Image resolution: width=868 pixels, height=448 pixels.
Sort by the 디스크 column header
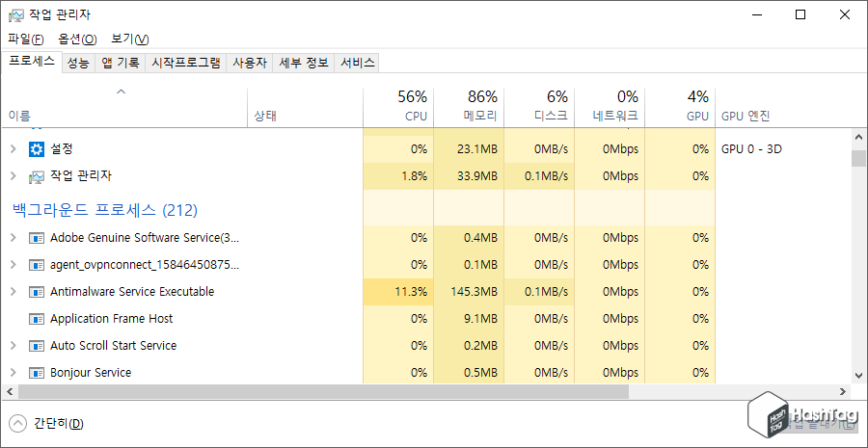point(539,107)
